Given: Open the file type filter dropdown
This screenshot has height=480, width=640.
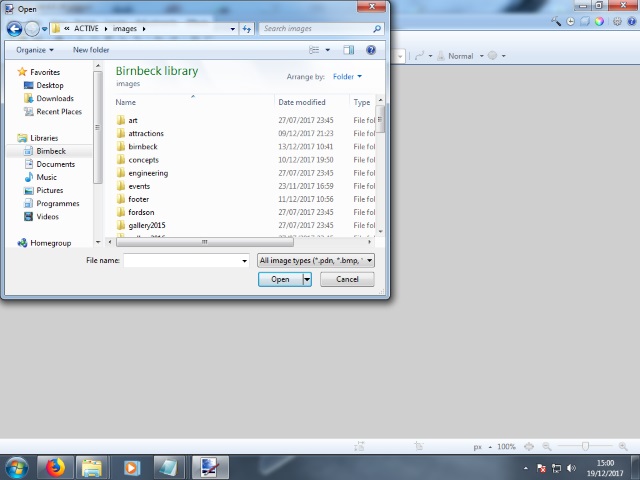Looking at the screenshot, I should pyautogui.click(x=315, y=260).
